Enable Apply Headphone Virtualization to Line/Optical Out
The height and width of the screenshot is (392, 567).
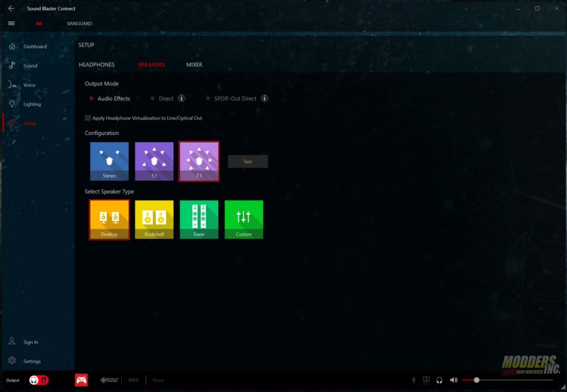[x=87, y=118]
